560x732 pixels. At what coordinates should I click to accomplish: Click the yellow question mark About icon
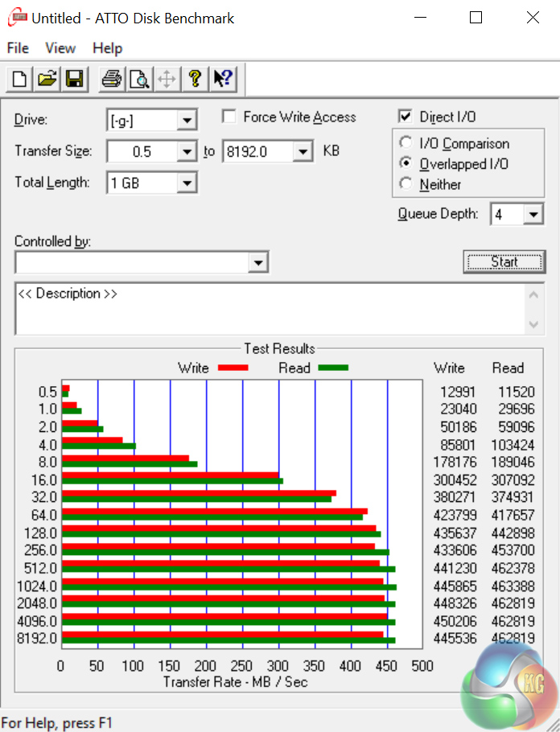click(195, 79)
